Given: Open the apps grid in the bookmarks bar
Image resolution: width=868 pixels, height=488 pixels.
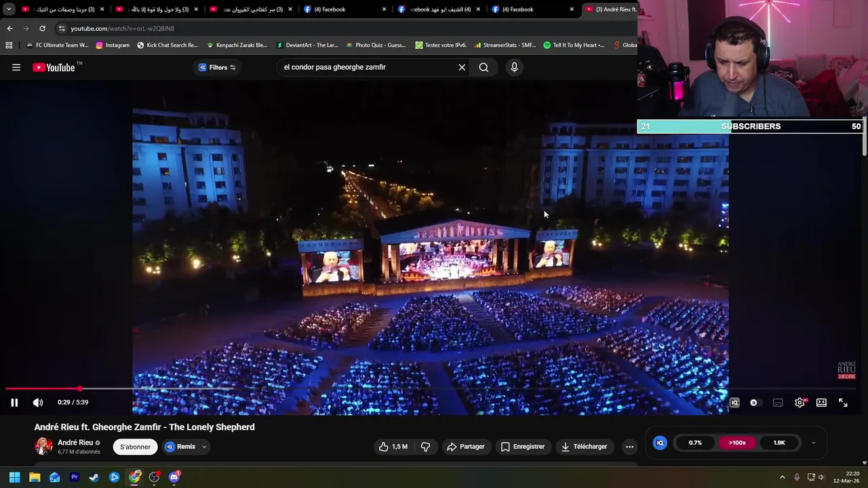Looking at the screenshot, I should click(x=9, y=45).
